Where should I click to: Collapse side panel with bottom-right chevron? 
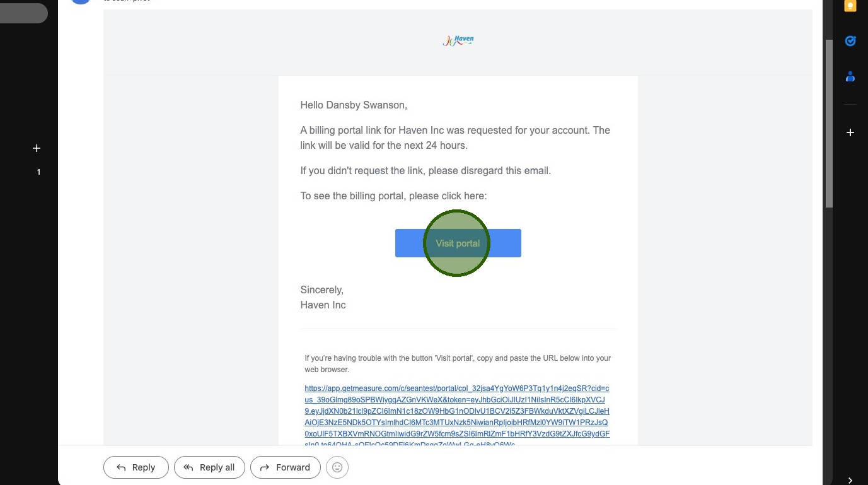tap(850, 480)
